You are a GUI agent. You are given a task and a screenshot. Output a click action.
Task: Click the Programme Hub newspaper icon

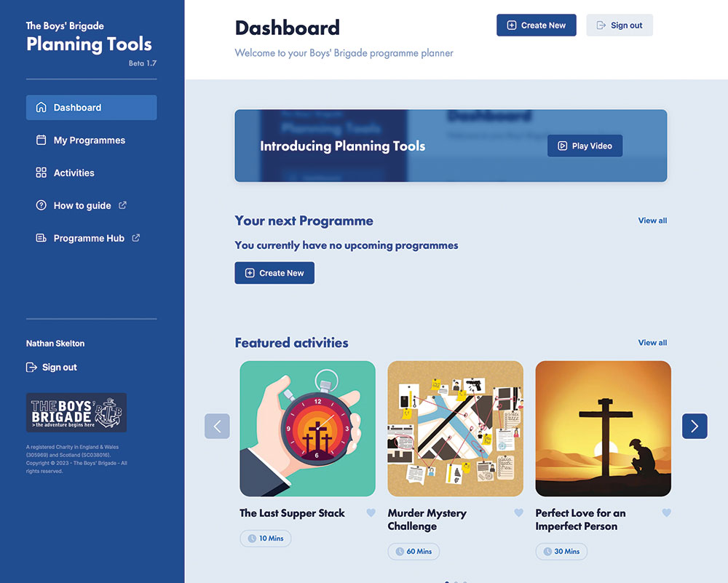(x=41, y=238)
